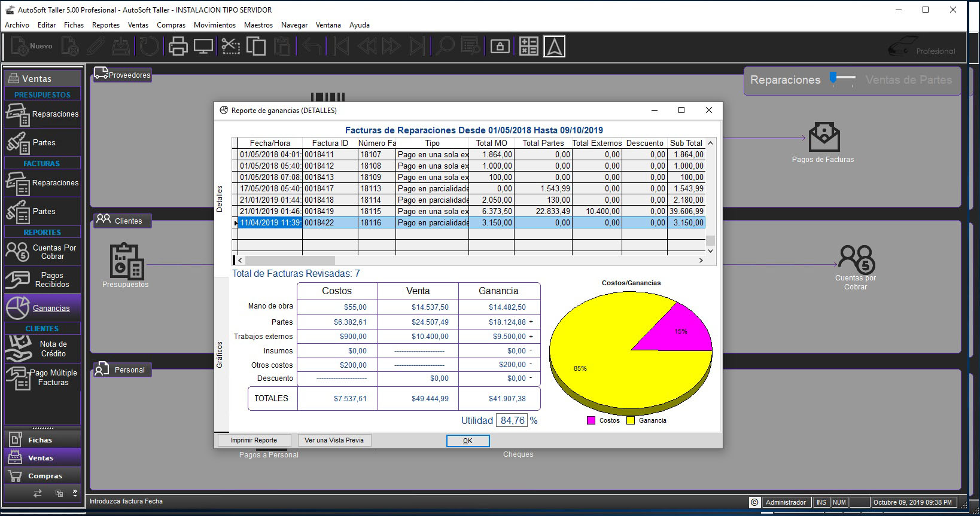Click Partes ganancia value $18.124,88
The height and width of the screenshot is (516, 980).
pyautogui.click(x=507, y=322)
